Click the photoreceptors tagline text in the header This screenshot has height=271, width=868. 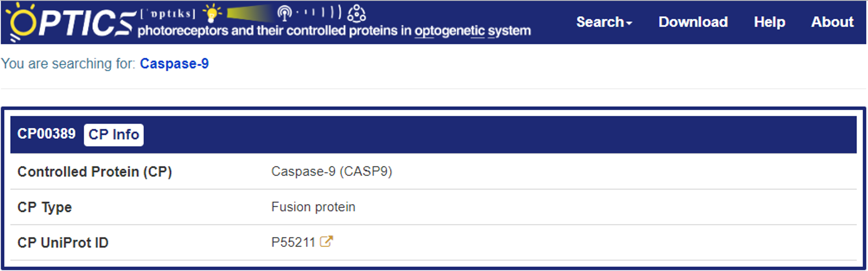click(x=334, y=31)
